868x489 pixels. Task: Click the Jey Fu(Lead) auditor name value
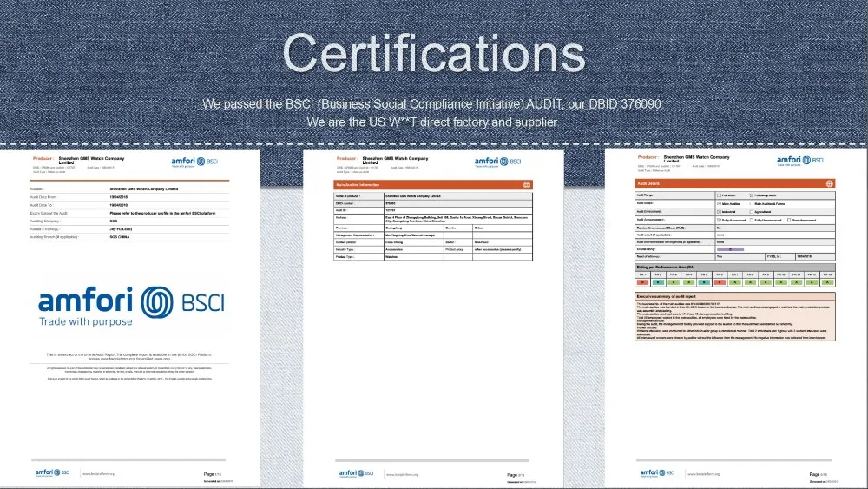click(121, 228)
